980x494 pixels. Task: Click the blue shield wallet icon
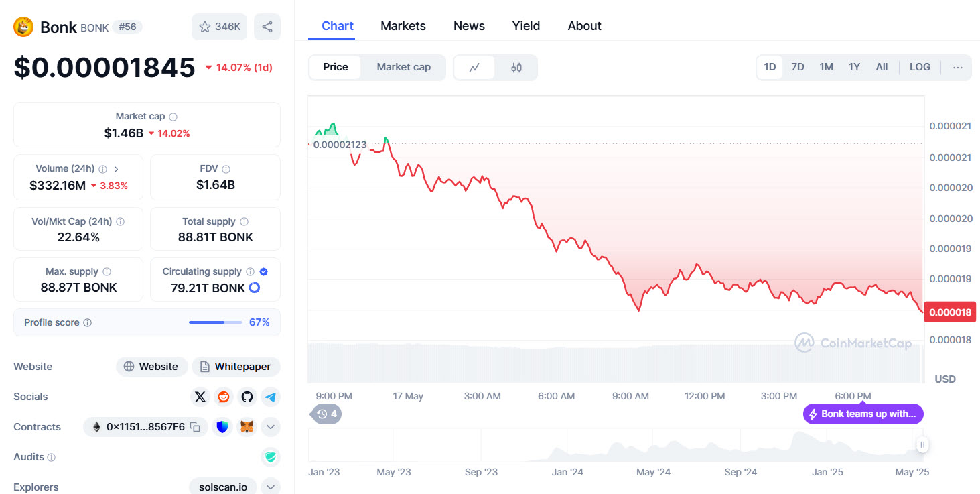tap(222, 427)
